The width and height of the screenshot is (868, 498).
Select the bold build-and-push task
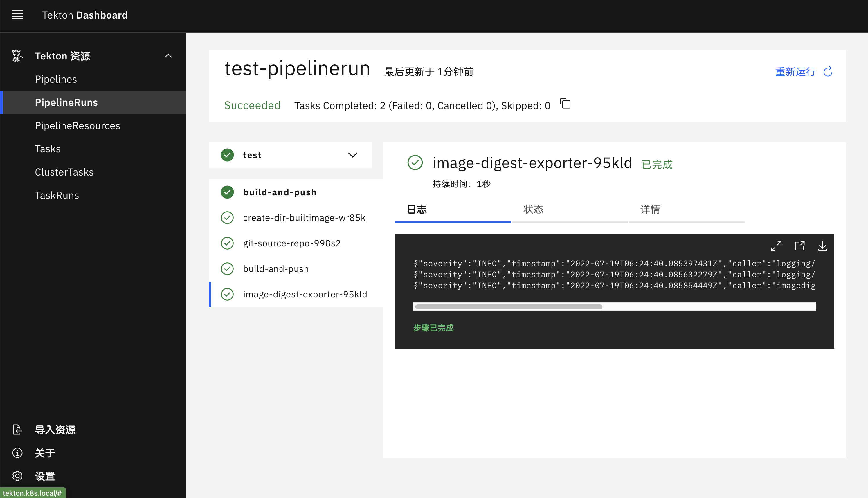(x=280, y=192)
